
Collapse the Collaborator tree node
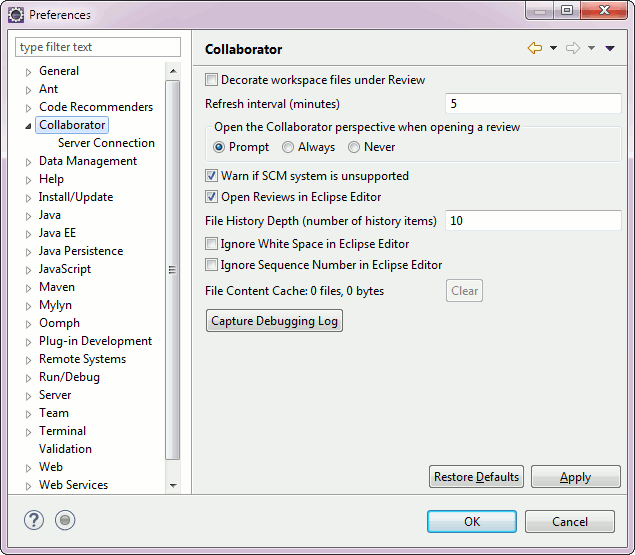[x=28, y=125]
